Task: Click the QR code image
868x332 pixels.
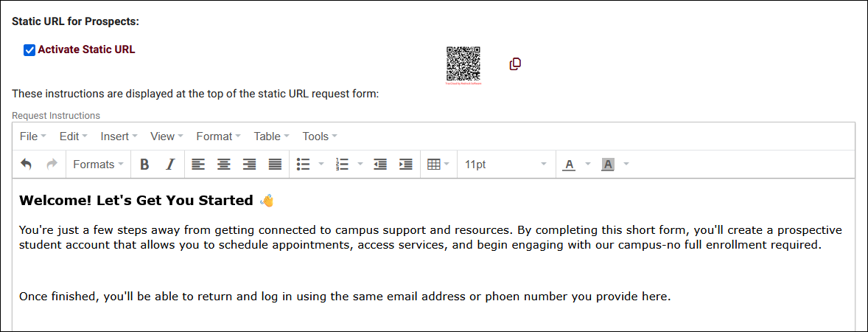Action: pos(463,63)
